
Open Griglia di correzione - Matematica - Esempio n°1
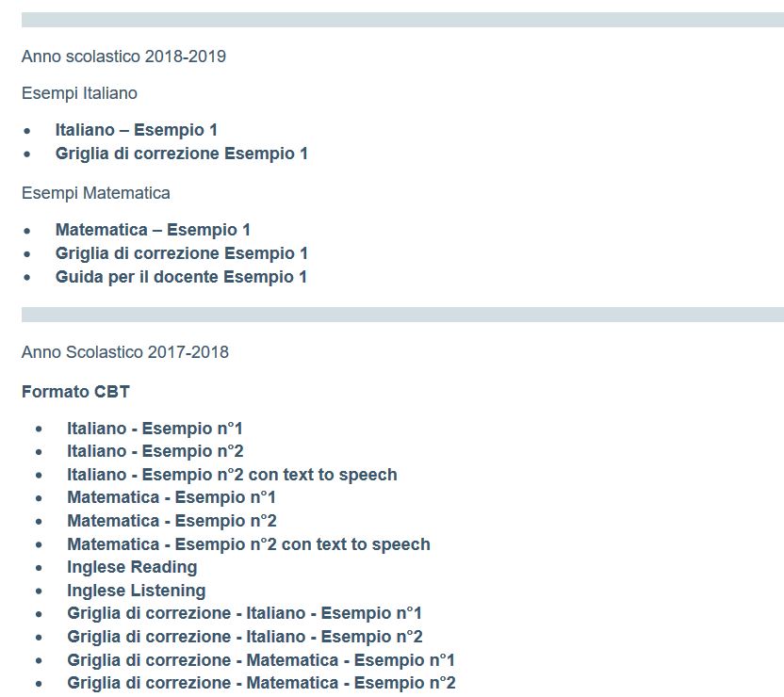click(261, 660)
